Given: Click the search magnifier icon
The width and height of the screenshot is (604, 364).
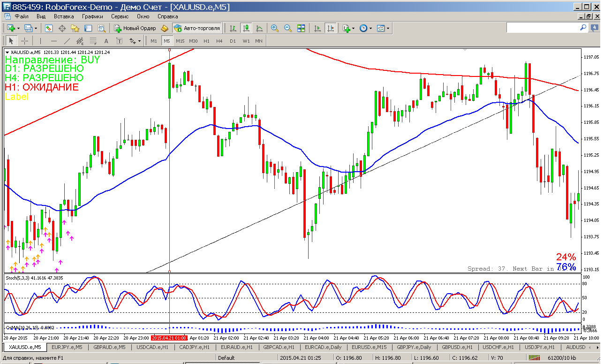Looking at the screenshot, I should [584, 28].
